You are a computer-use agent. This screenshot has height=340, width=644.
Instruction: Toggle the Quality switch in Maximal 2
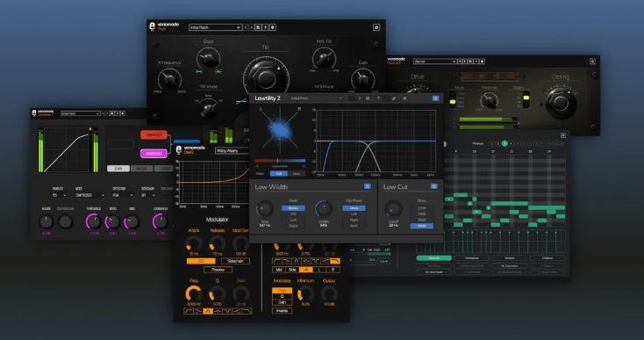[x=526, y=99]
